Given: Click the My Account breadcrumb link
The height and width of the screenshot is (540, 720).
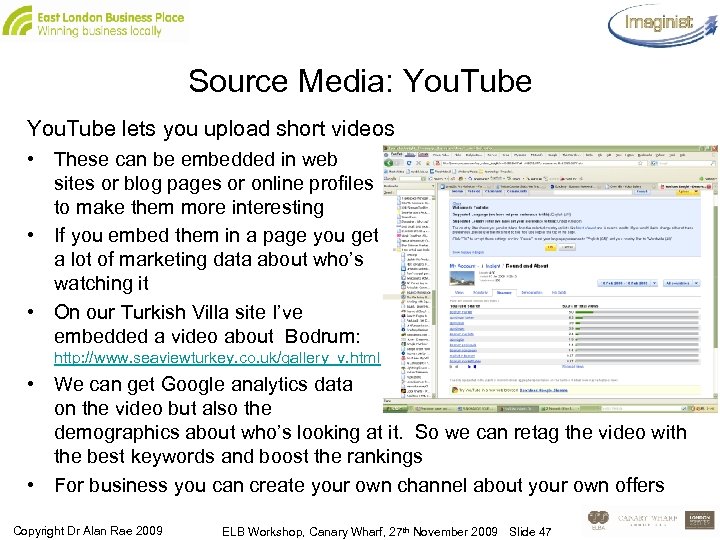Looking at the screenshot, I should [462, 266].
